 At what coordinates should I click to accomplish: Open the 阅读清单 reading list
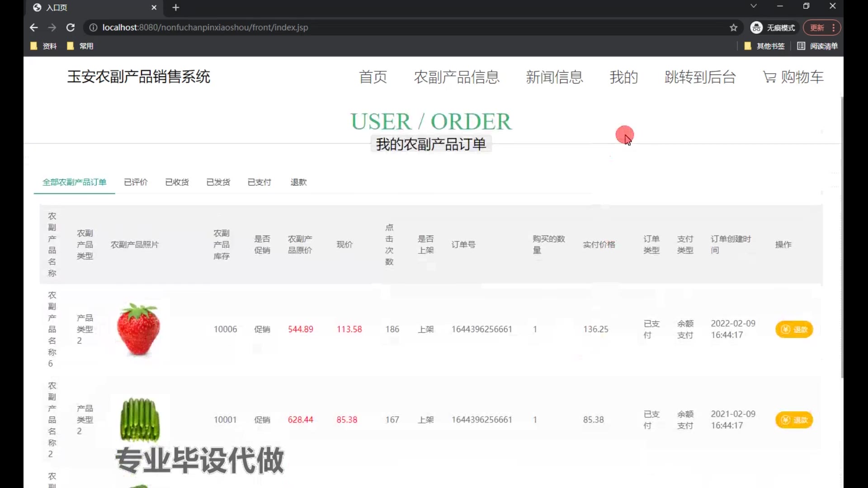click(817, 46)
